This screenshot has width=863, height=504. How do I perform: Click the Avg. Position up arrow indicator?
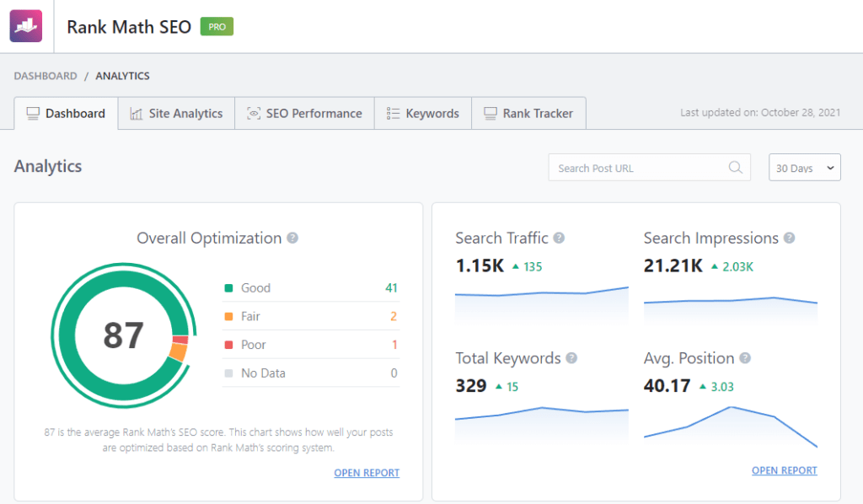703,387
